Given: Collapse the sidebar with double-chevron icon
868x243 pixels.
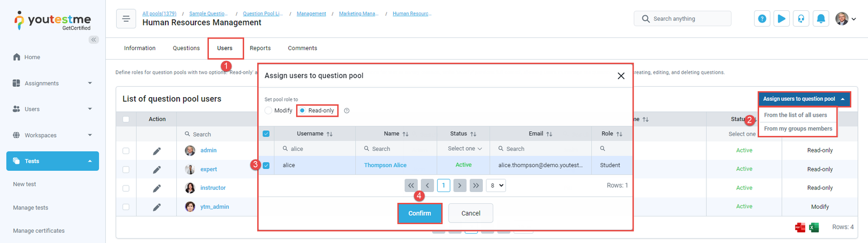Looking at the screenshot, I should [94, 40].
